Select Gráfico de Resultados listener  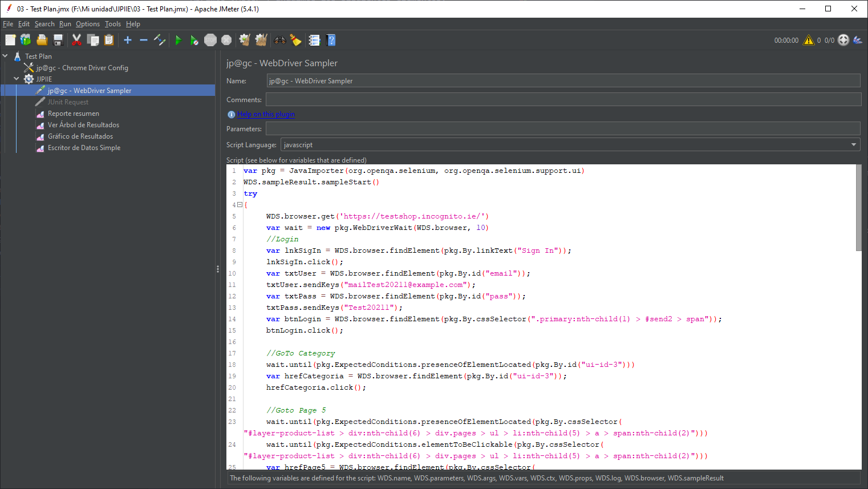(80, 136)
